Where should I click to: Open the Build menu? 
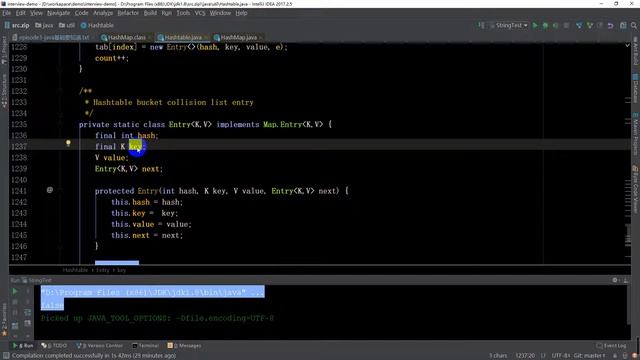click(x=150, y=13)
